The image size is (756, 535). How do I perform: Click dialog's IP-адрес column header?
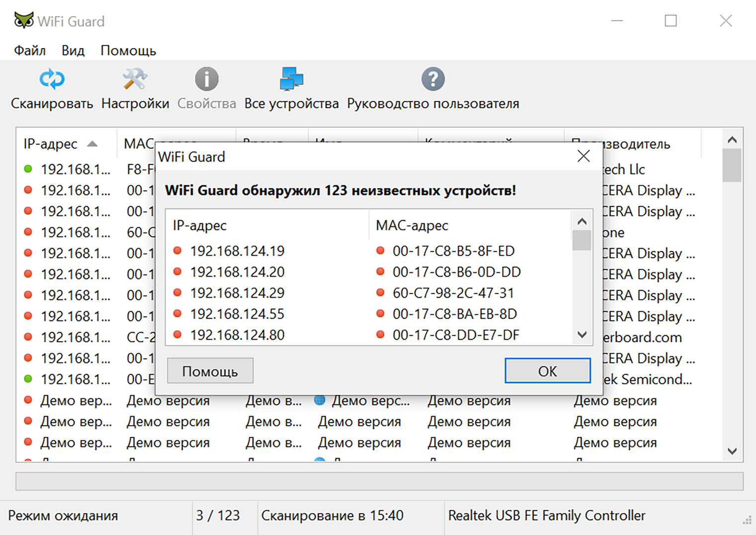268,225
